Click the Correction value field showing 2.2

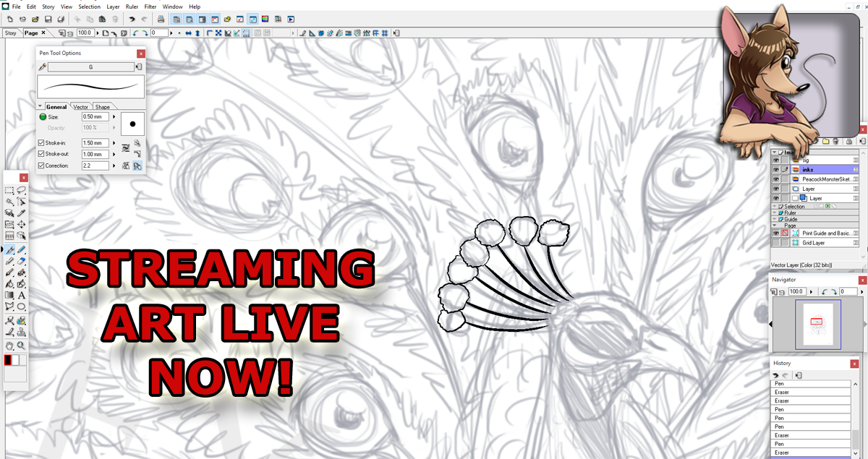coord(95,166)
